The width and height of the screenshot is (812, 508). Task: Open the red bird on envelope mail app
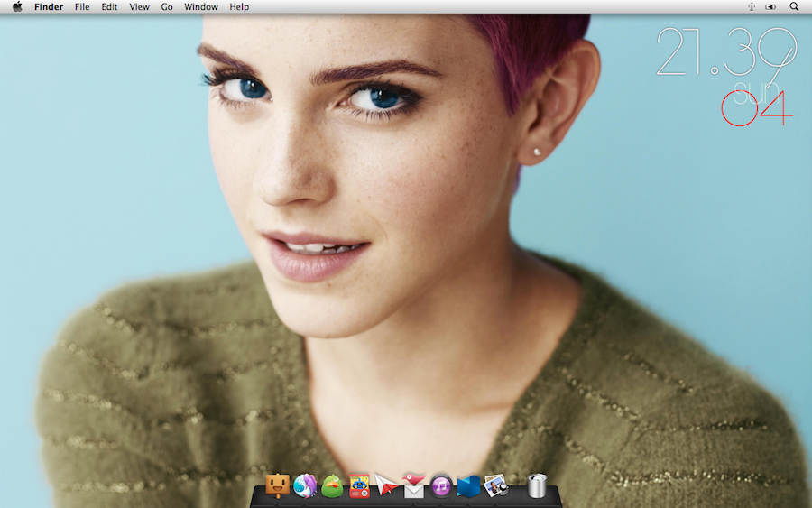coord(413,485)
